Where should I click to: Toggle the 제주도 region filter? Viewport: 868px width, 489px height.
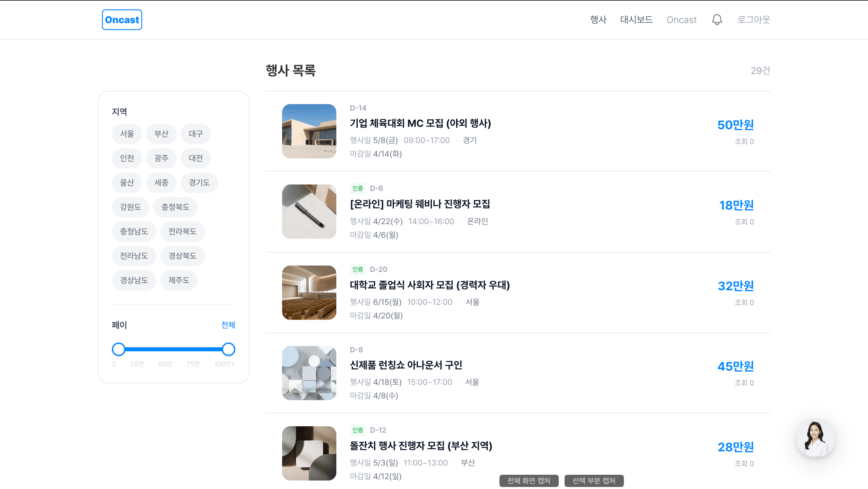point(179,280)
